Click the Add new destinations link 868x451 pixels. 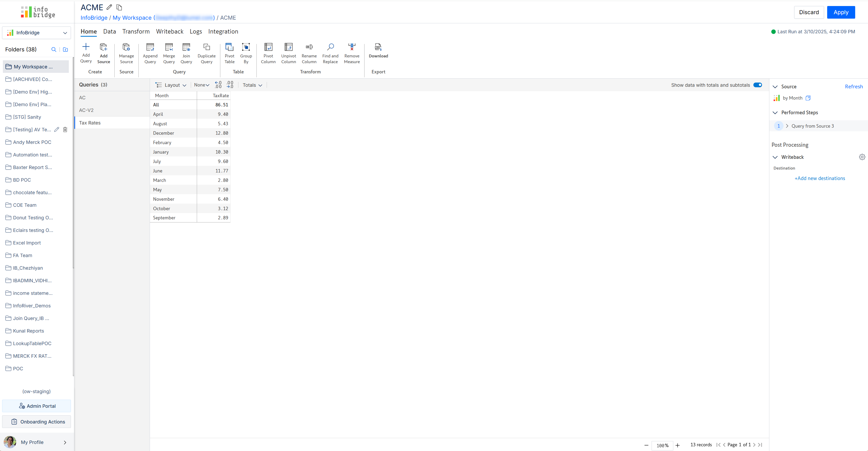[x=820, y=178]
